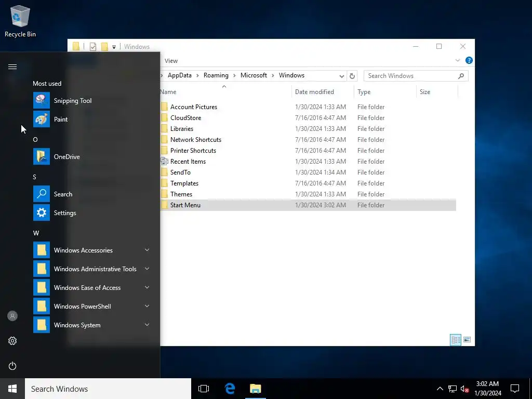Open Task View on the taskbar
This screenshot has width=532, height=399.
204,389
